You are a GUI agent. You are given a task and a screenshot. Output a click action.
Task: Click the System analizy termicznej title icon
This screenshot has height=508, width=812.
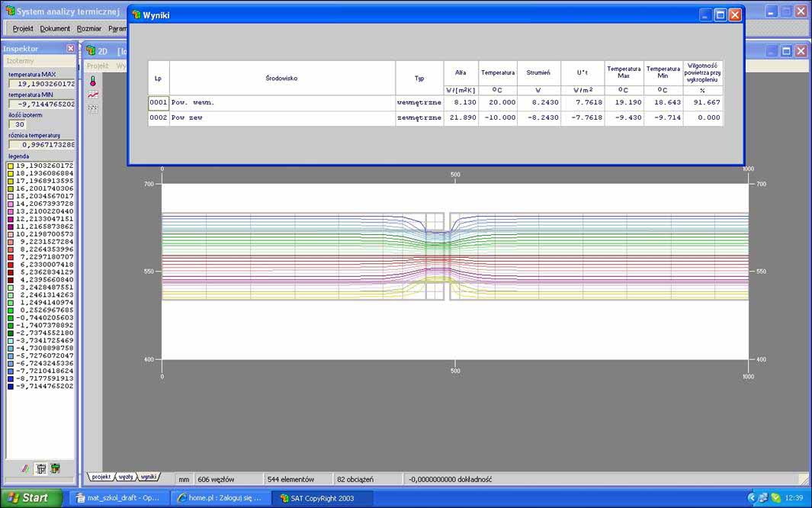tap(10, 11)
